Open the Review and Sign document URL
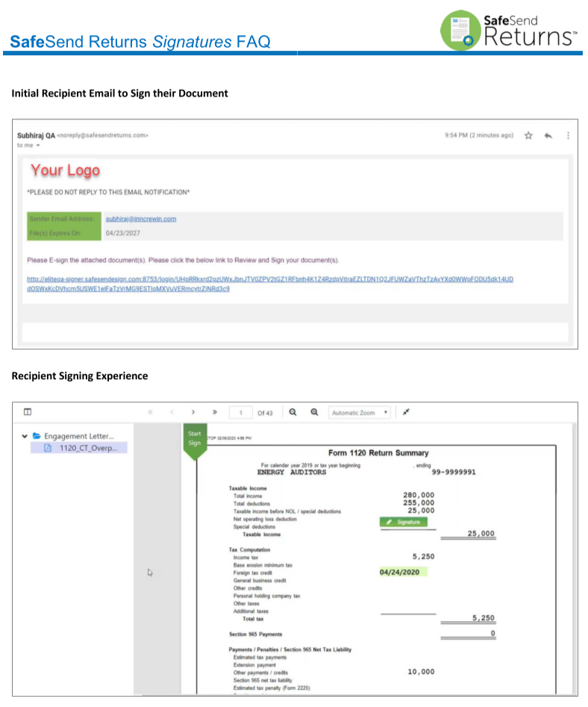This screenshot has width=588, height=707. point(270,284)
